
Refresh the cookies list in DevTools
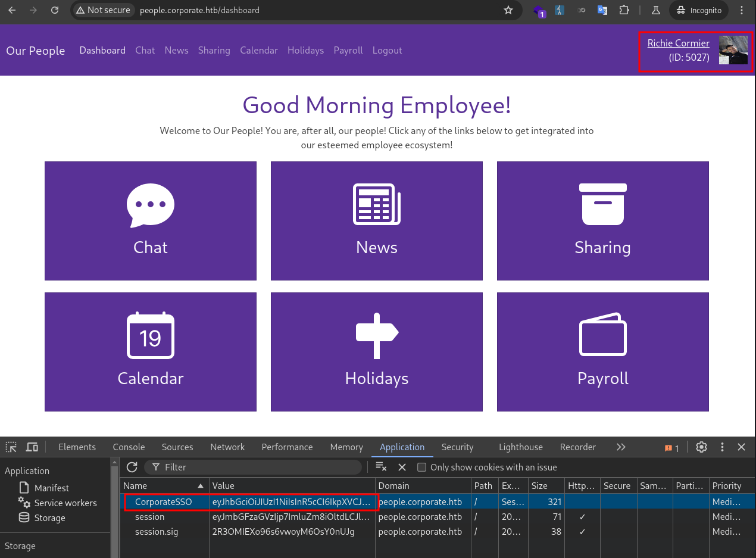132,467
